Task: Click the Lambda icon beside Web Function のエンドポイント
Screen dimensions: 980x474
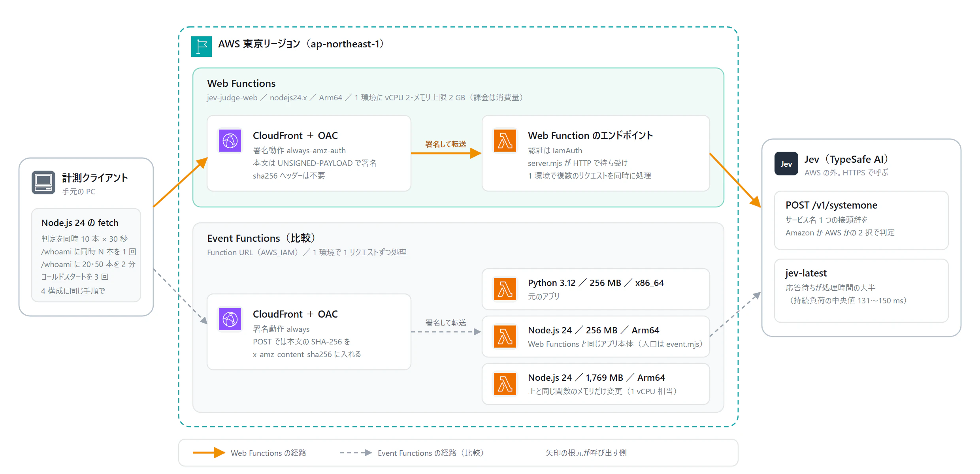Action: click(505, 140)
